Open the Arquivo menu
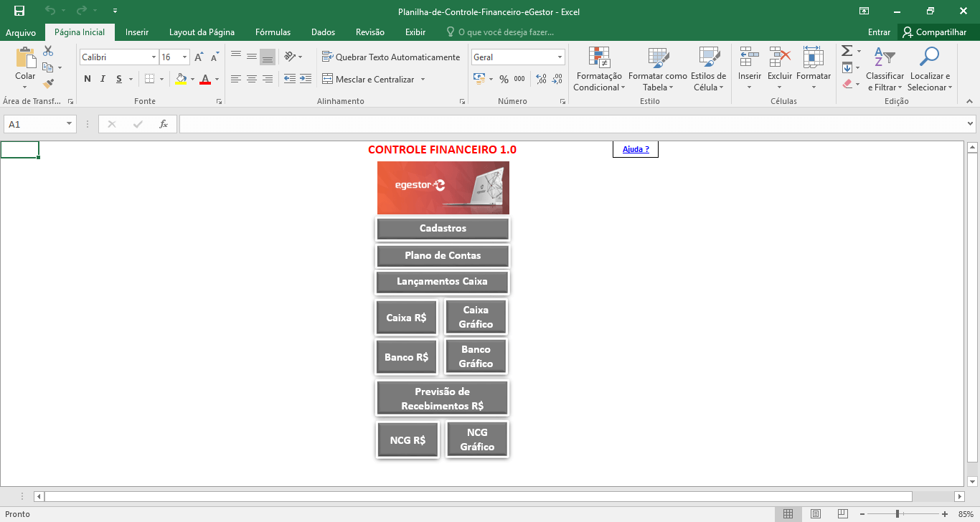This screenshot has width=980, height=522. (21, 32)
